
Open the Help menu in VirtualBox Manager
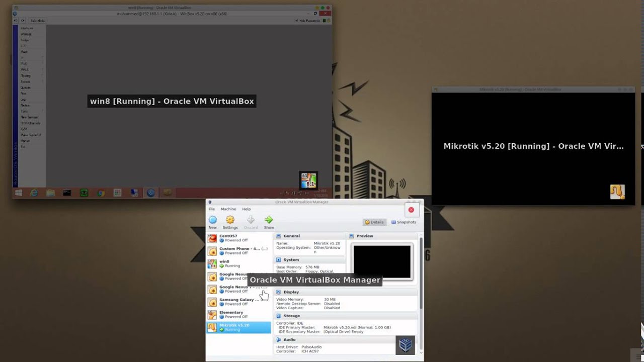click(x=247, y=209)
